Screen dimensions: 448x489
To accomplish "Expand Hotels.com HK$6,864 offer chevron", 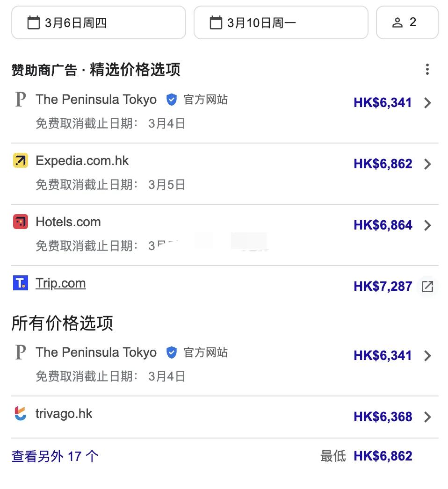I will tap(427, 225).
